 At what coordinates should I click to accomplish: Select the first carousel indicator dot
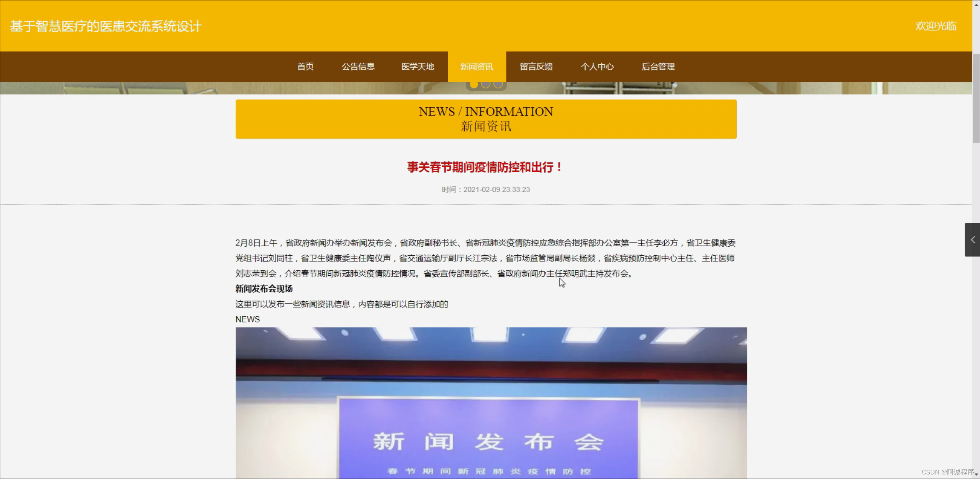[474, 85]
